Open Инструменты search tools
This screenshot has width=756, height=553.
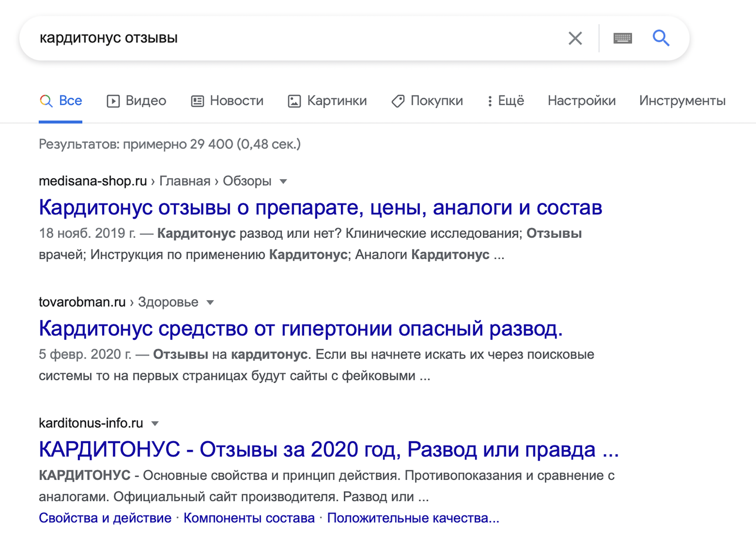click(682, 101)
